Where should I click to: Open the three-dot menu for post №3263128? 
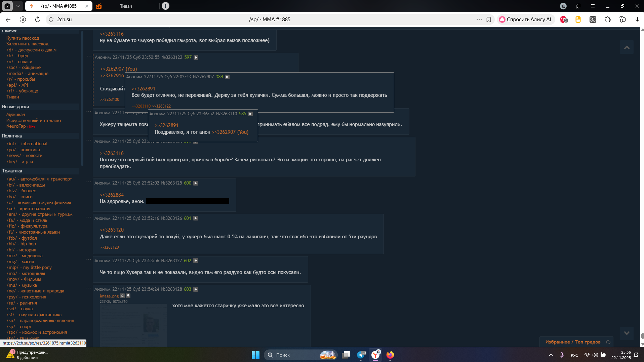pos(89,288)
